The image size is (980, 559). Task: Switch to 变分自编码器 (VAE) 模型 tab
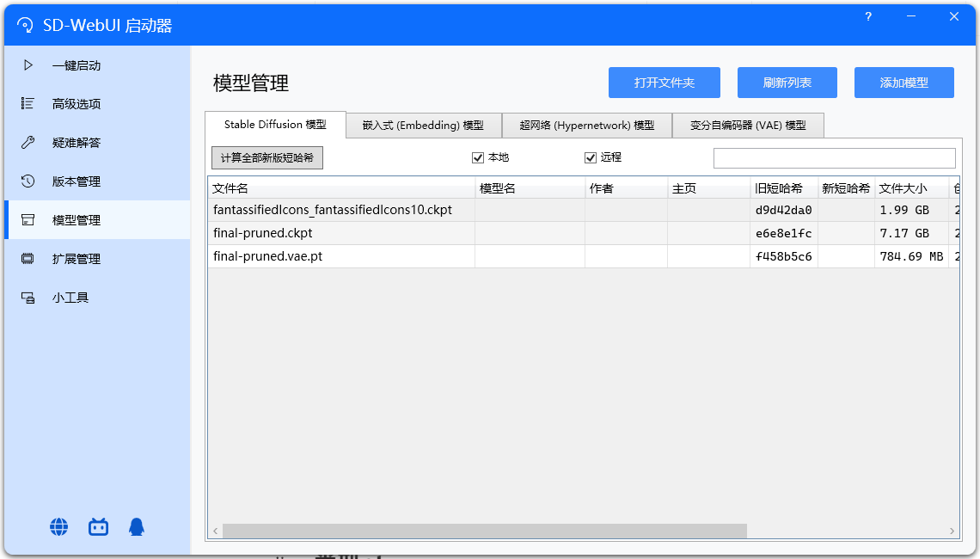(x=748, y=125)
